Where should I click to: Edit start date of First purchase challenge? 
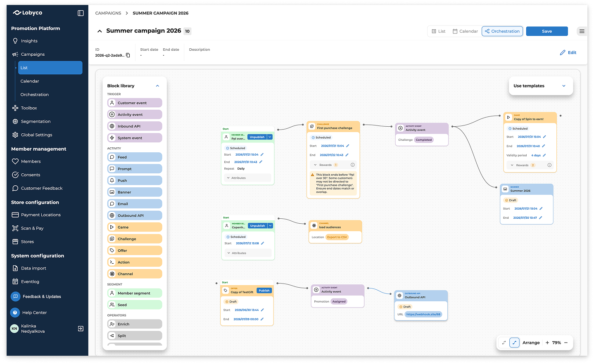[x=348, y=146]
